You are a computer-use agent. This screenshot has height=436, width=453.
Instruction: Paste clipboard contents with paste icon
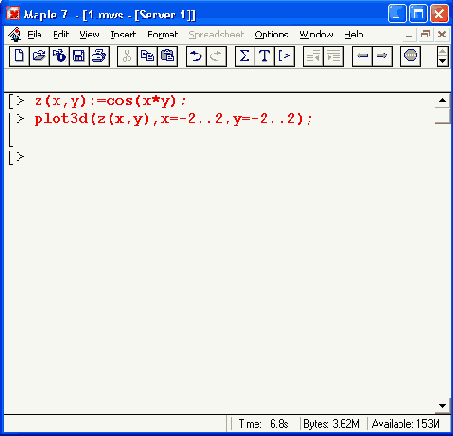click(x=167, y=56)
